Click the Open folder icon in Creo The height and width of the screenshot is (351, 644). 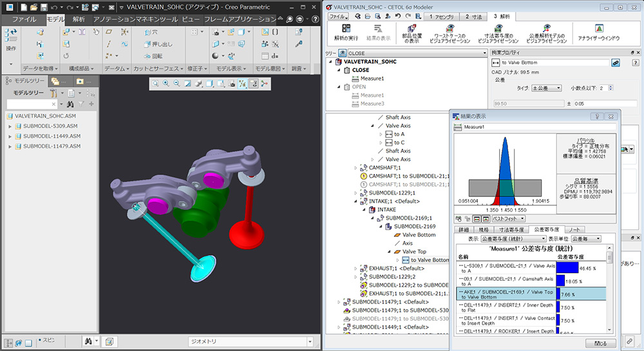click(34, 7)
